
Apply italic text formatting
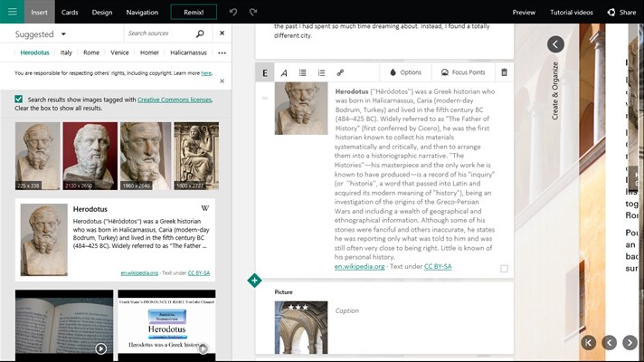click(x=284, y=72)
